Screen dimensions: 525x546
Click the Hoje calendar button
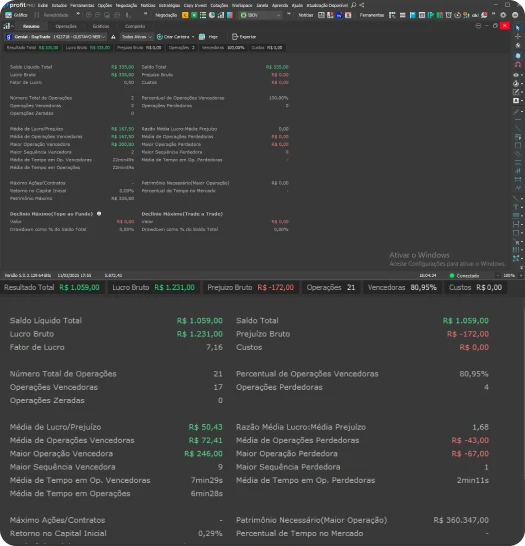[208, 37]
